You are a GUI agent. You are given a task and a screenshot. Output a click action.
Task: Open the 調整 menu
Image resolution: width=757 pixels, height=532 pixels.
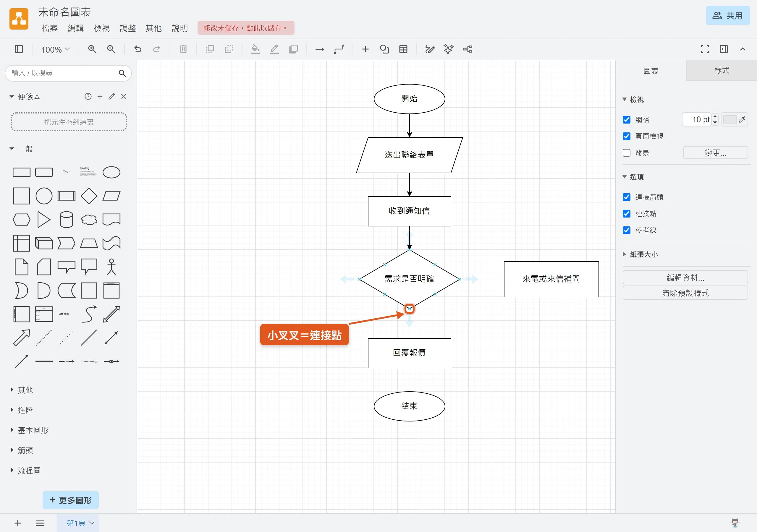[127, 28]
